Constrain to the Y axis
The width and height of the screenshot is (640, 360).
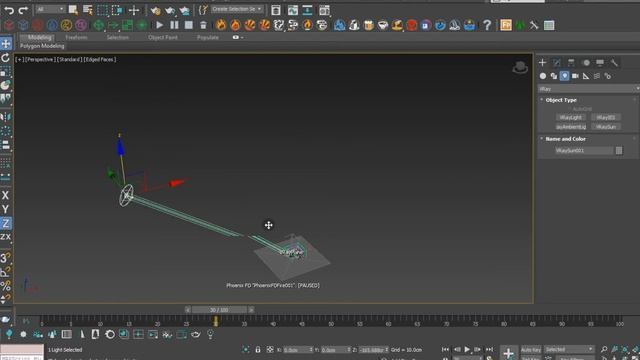pos(5,209)
